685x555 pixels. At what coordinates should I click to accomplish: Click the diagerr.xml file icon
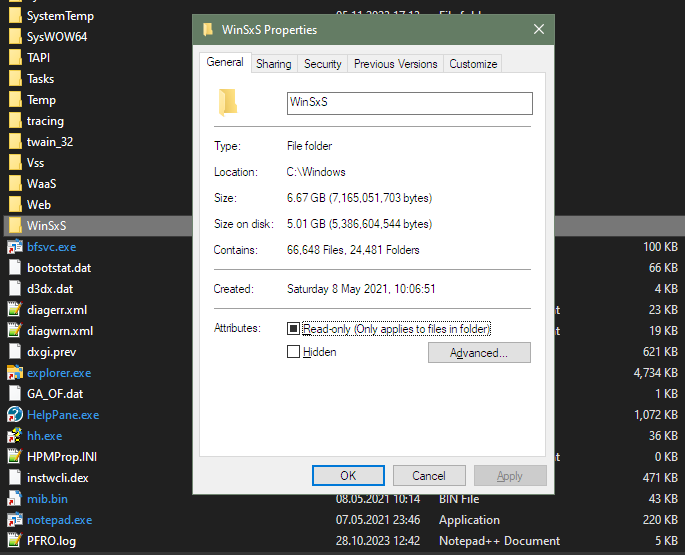tap(15, 309)
